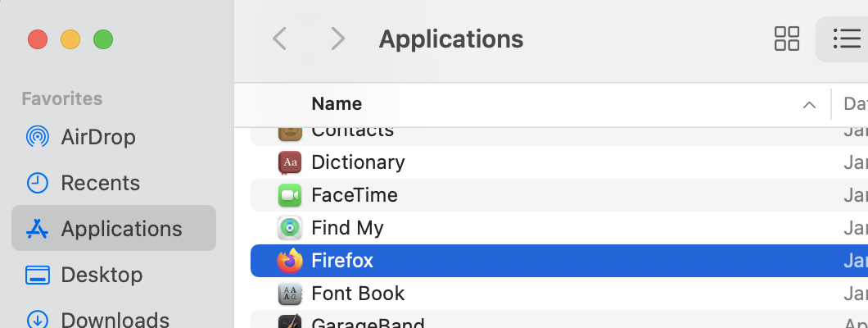The image size is (868, 328).
Task: Select the FaceTime app icon
Action: click(290, 195)
